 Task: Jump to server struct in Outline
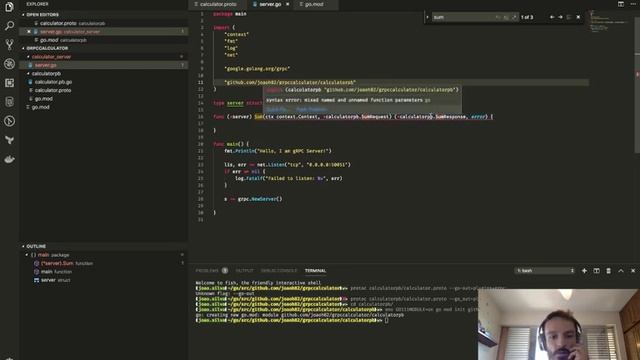[104, 280]
